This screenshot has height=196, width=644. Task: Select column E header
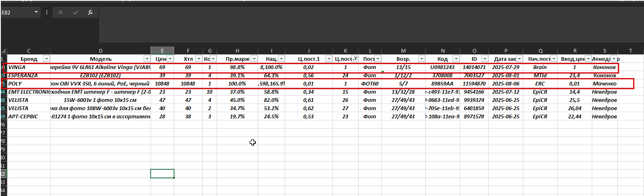click(162, 51)
